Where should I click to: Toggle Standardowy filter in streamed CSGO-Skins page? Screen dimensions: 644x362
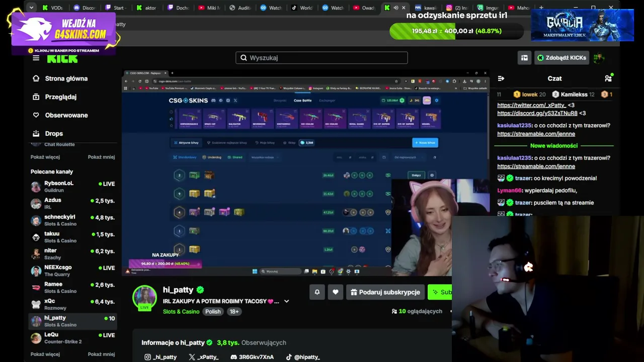(186, 157)
